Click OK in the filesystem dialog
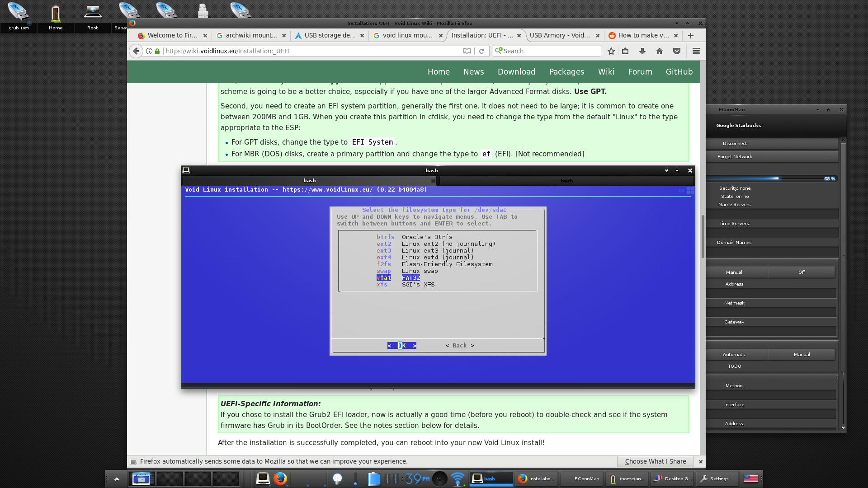 402,346
